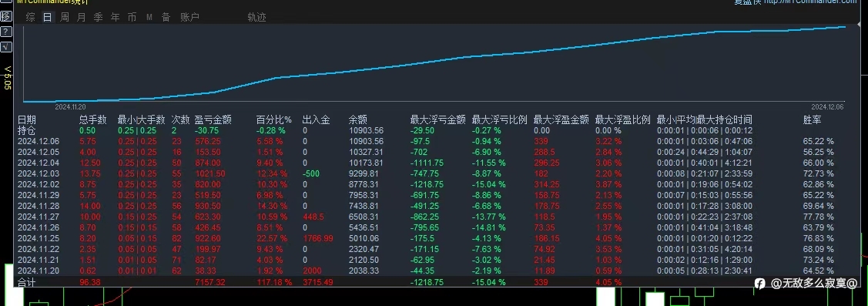Click the profit value 576.25

click(208, 141)
